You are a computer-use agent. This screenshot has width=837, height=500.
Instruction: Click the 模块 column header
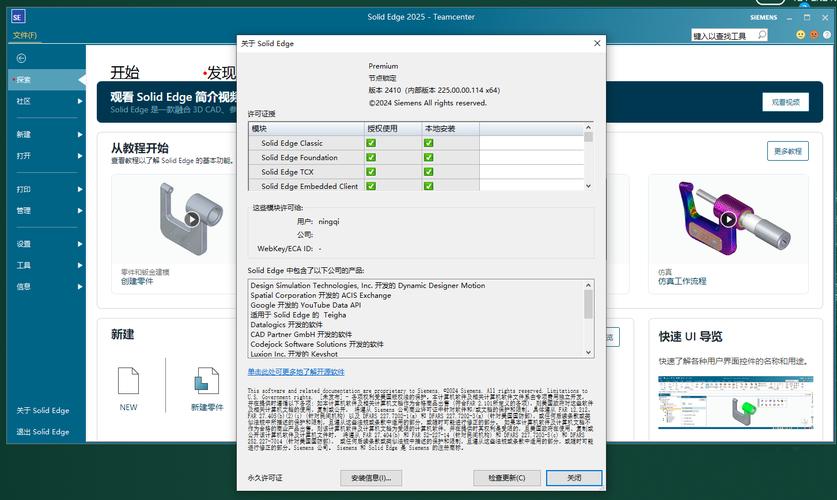(x=306, y=129)
